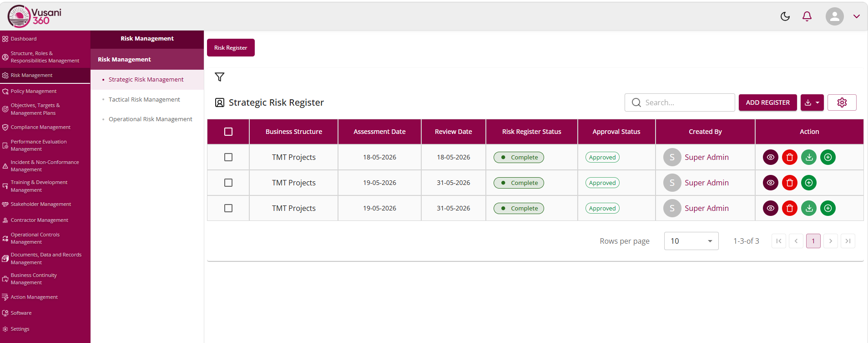Toggle dark mode moon icon

click(785, 16)
